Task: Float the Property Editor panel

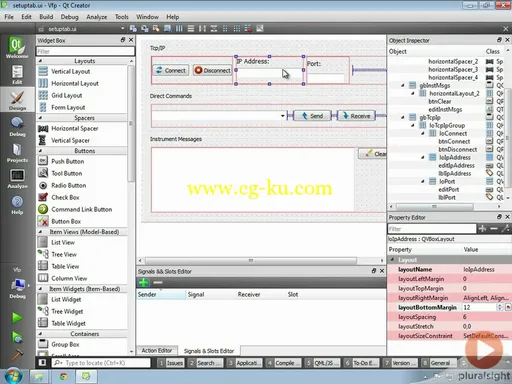Action: pos(499,217)
